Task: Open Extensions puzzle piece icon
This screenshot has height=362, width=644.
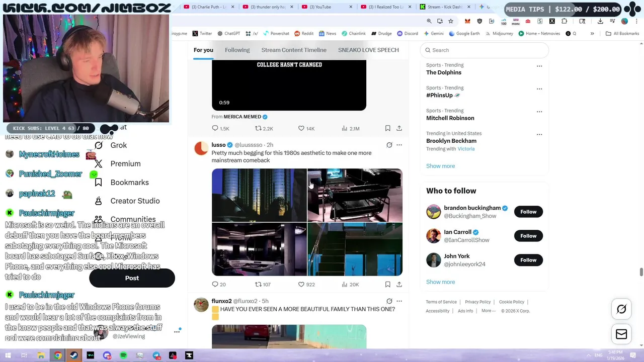Action: pos(564,21)
